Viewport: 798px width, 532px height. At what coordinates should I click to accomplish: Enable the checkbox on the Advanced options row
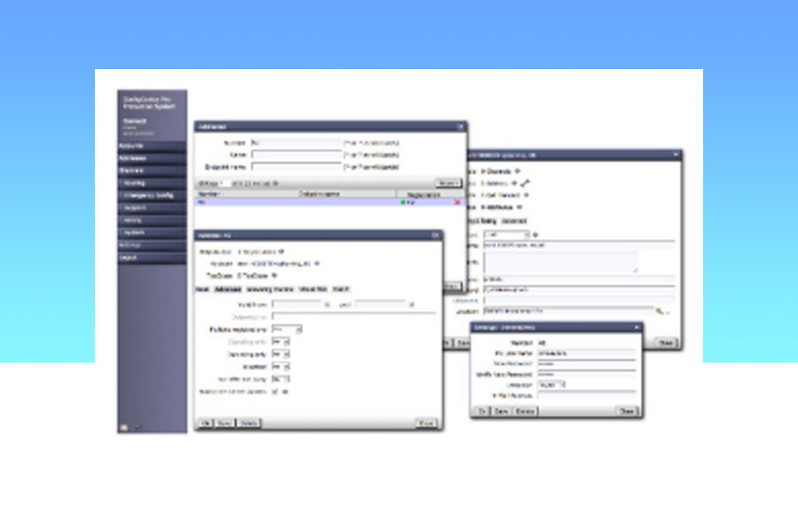[x=275, y=392]
